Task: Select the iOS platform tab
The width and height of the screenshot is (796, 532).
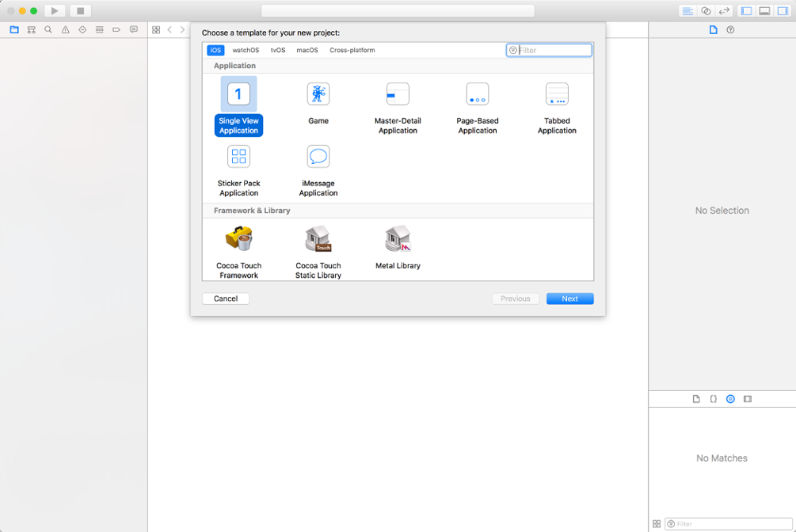Action: coord(215,50)
